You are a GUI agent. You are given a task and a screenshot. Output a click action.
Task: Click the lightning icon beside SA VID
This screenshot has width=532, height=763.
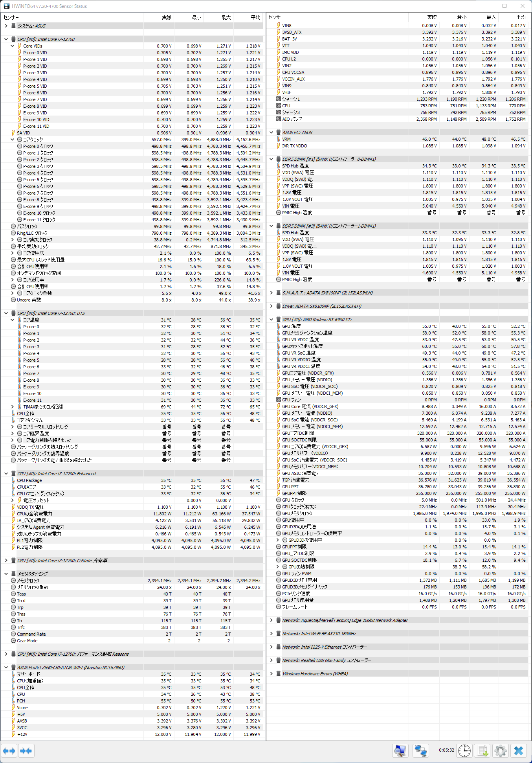13,133
